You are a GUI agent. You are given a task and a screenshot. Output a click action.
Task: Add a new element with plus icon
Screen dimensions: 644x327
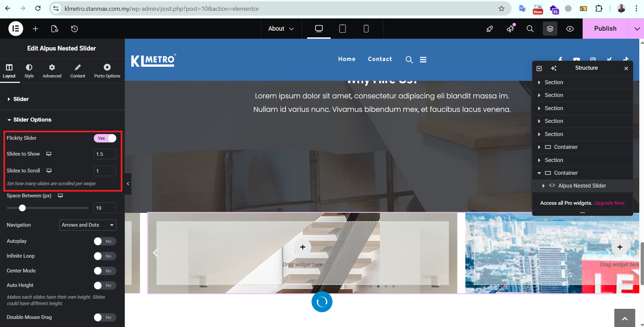(x=35, y=29)
